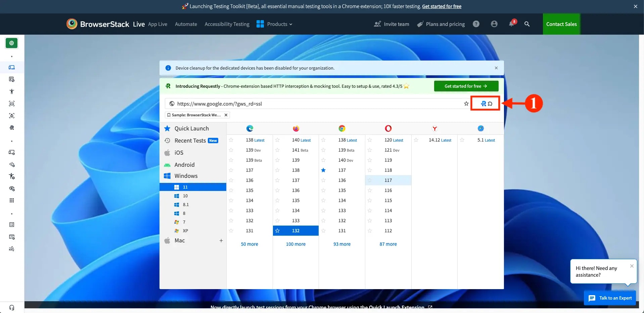Launch Chrome 139 Beta
The image size is (644, 313).
pyautogui.click(x=346, y=150)
